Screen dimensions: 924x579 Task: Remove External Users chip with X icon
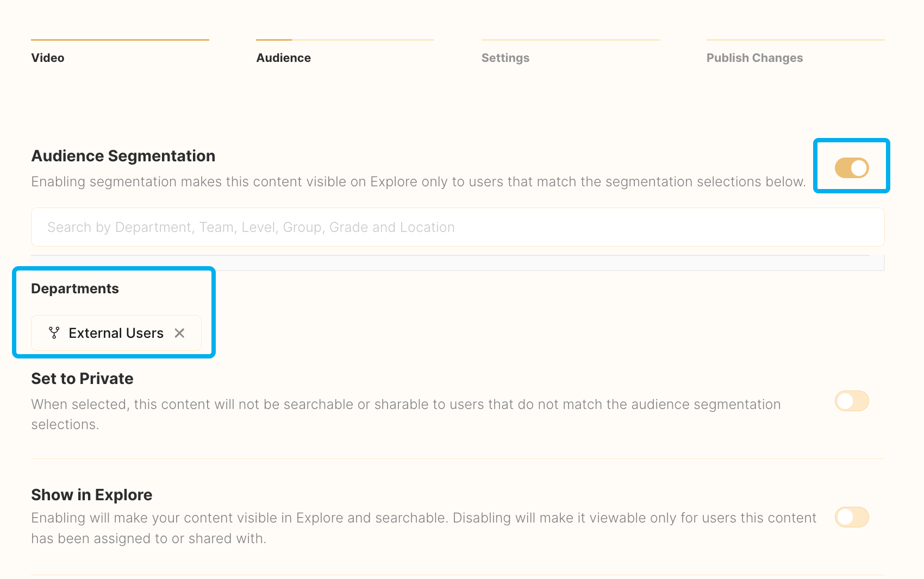(179, 333)
